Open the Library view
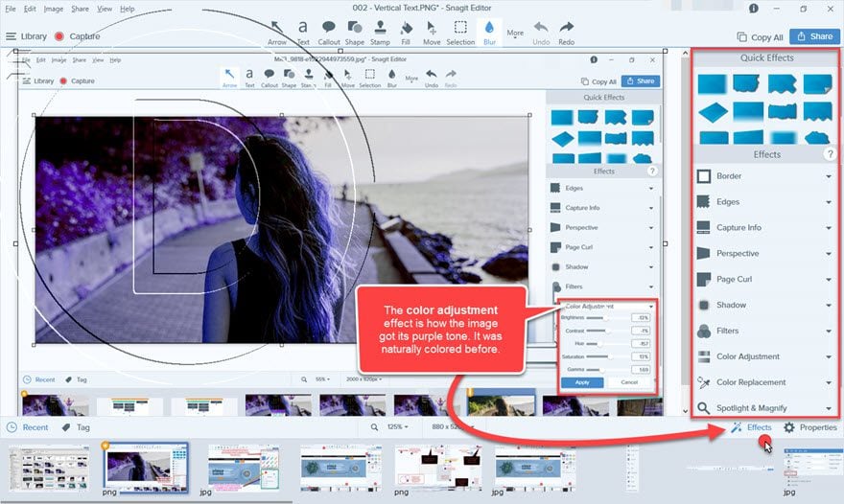 26,36
